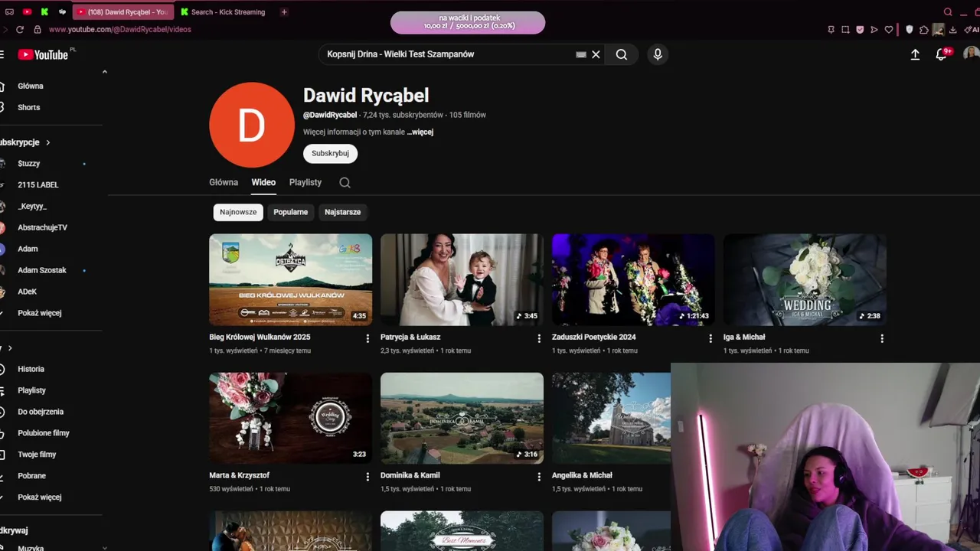Click the browser address bar URL
The height and width of the screenshot is (551, 980).
point(120,29)
